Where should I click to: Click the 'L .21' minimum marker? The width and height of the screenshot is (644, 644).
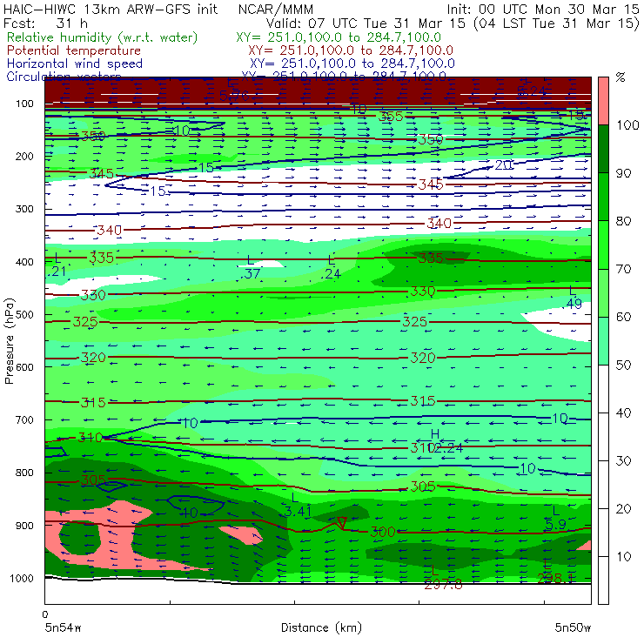tap(57, 265)
